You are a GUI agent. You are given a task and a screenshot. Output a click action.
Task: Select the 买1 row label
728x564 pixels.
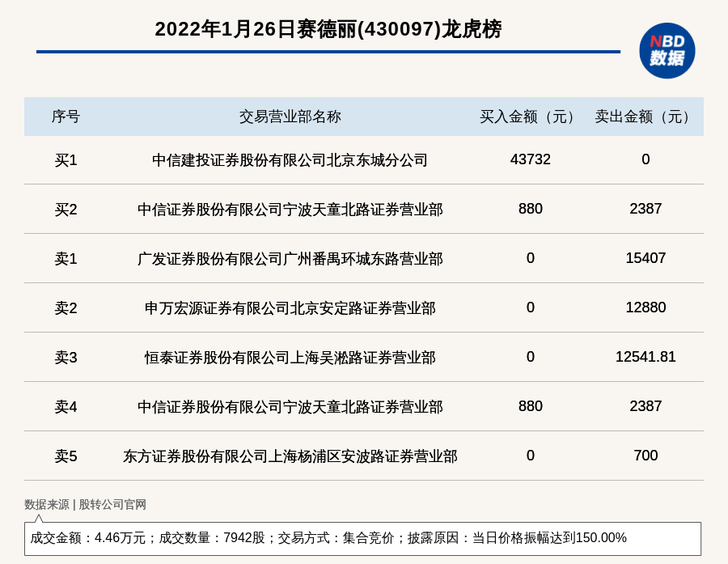66,160
